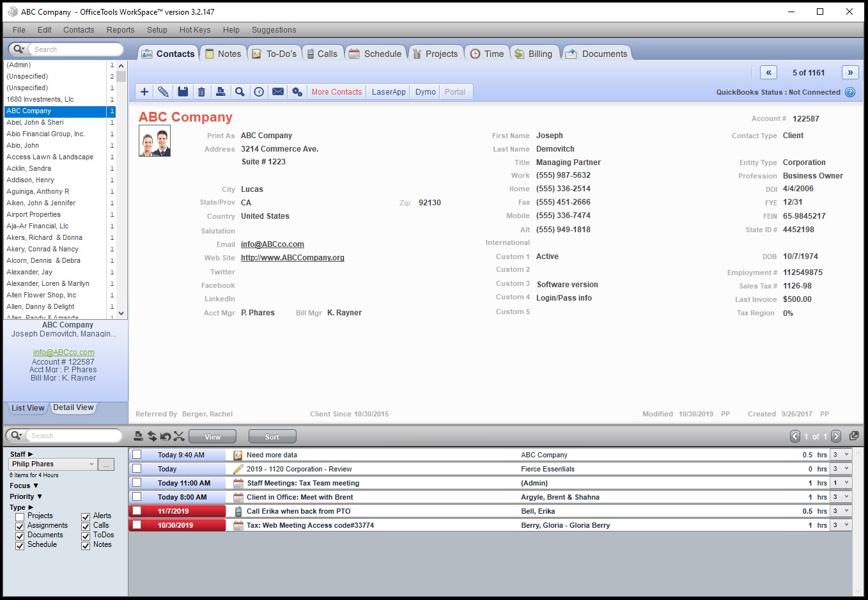
Task: Open the QuickBooks status help icon
Action: 850,92
